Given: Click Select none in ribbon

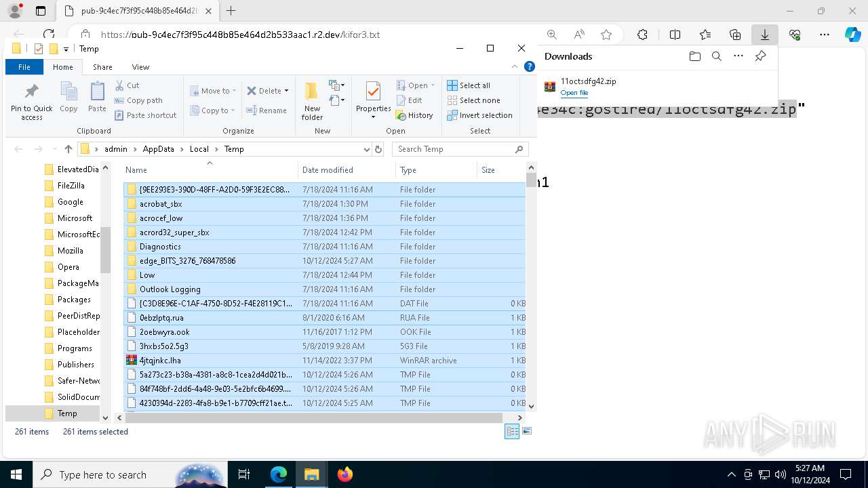Looking at the screenshot, I should (473, 100).
